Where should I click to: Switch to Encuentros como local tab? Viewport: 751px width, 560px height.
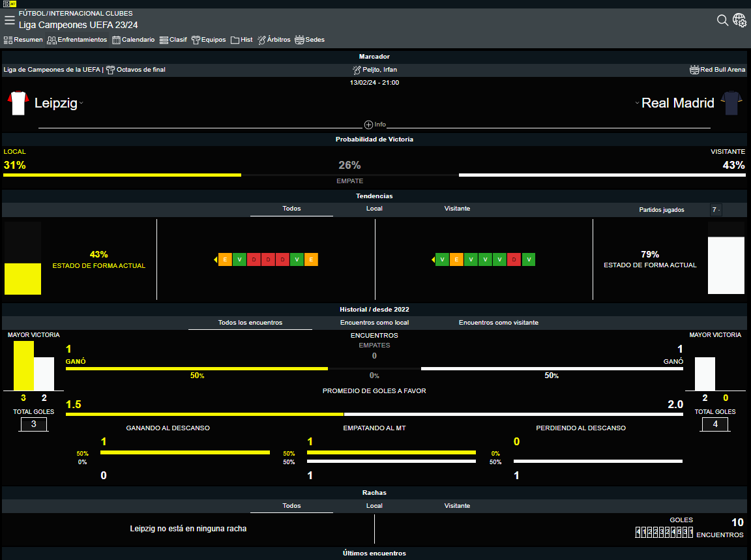coord(374,323)
